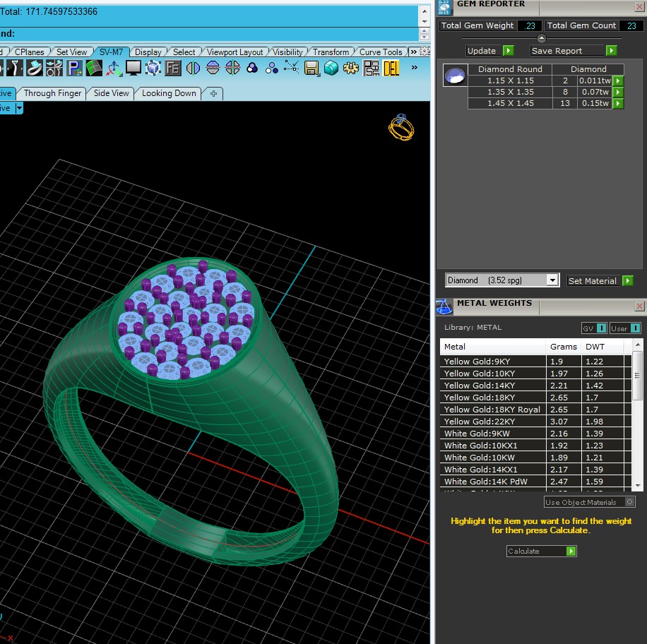
Task: Click the point check curve icon
Action: [291, 67]
